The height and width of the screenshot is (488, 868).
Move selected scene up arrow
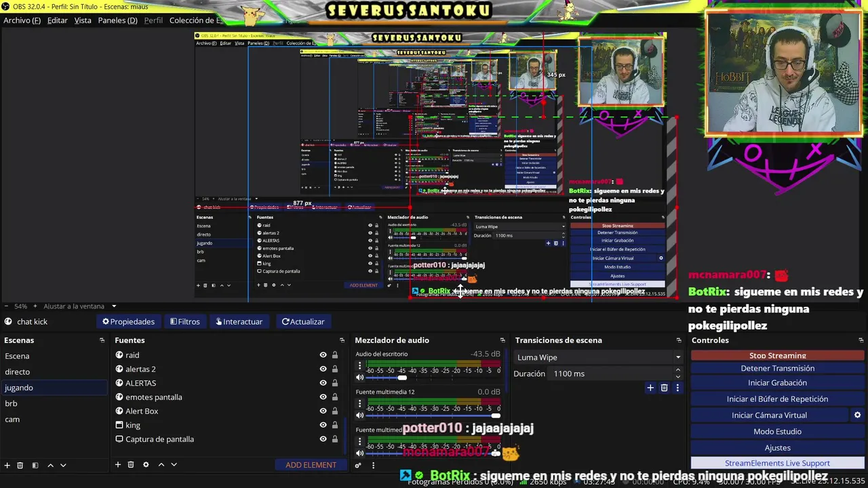point(50,465)
